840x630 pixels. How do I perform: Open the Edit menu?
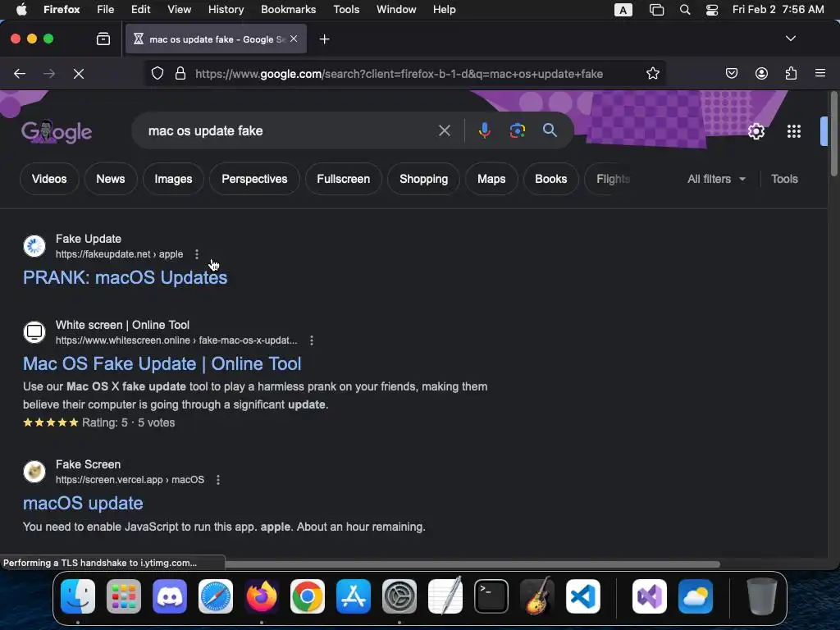coord(140,10)
